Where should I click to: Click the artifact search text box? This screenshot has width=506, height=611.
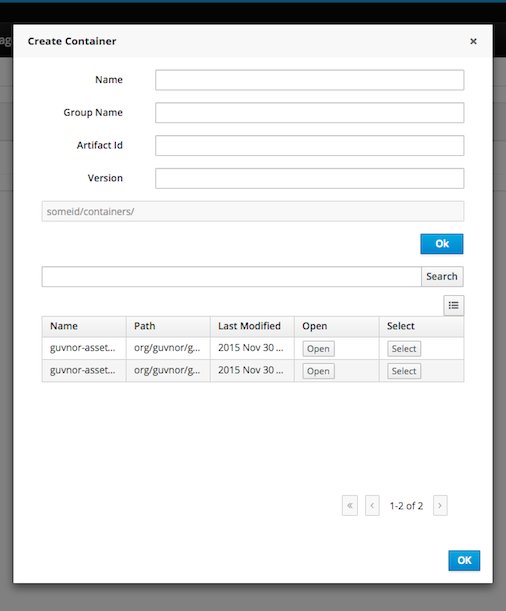tap(231, 277)
